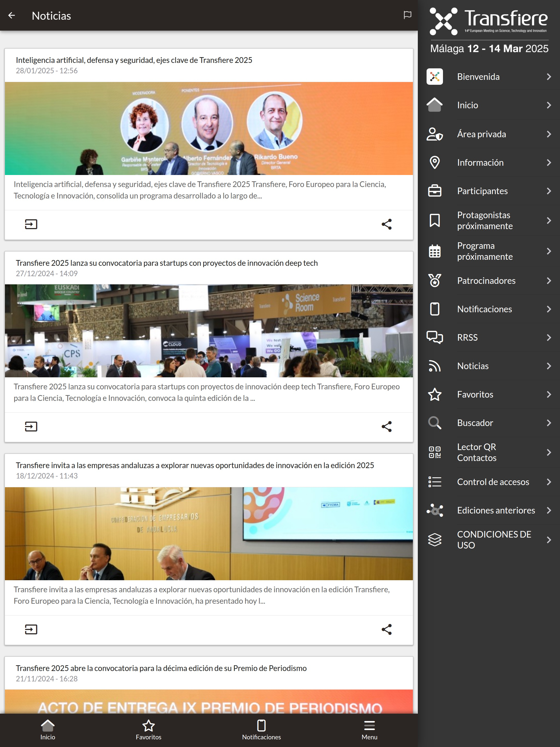Expand the Buscador chevron
The image size is (560, 747).
(x=549, y=423)
